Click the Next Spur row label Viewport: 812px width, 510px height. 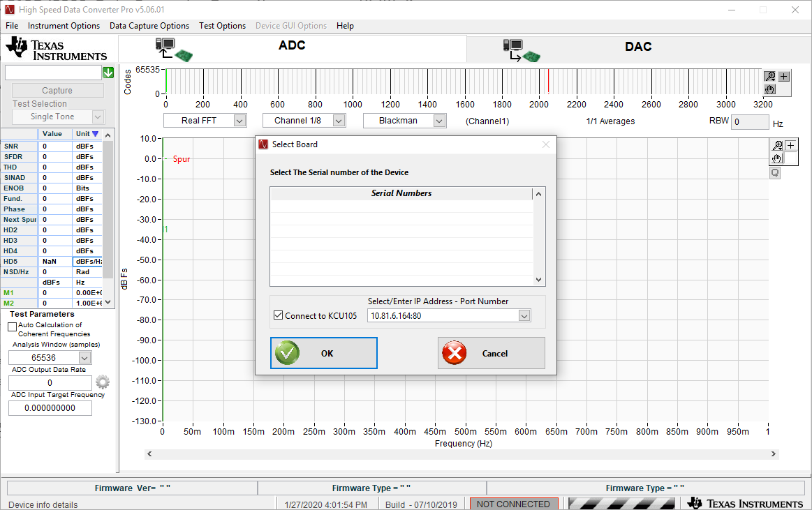point(20,220)
